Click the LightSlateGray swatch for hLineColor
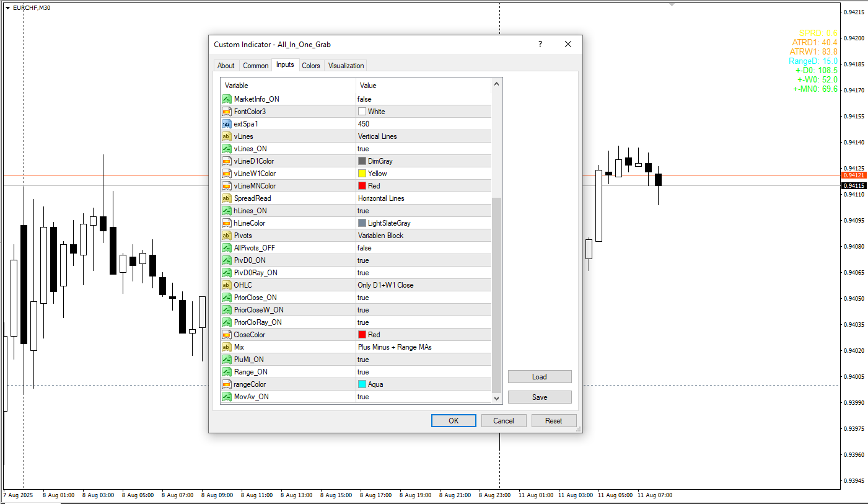Screen dimensions: 868x504 click(362, 223)
